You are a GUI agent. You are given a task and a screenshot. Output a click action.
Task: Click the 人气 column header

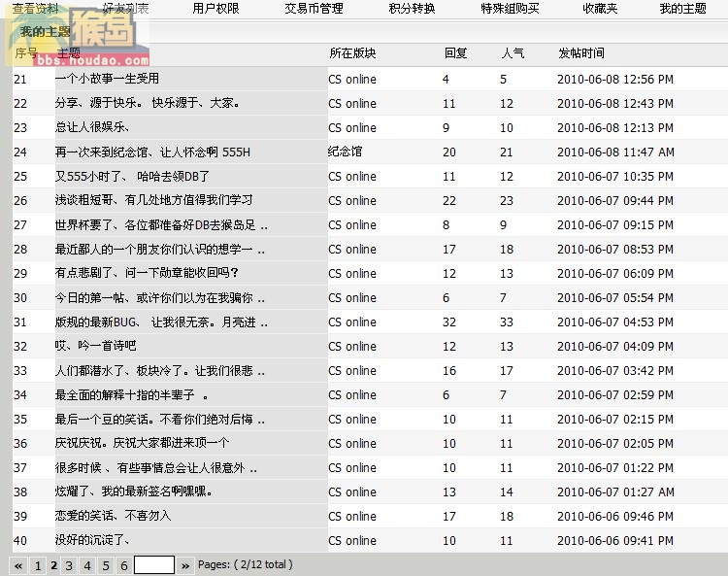pyautogui.click(x=513, y=53)
